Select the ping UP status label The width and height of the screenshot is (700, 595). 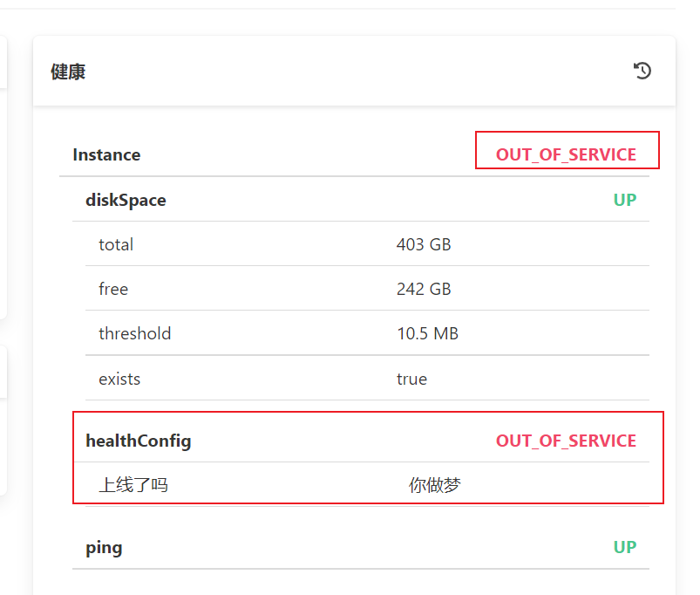624,547
